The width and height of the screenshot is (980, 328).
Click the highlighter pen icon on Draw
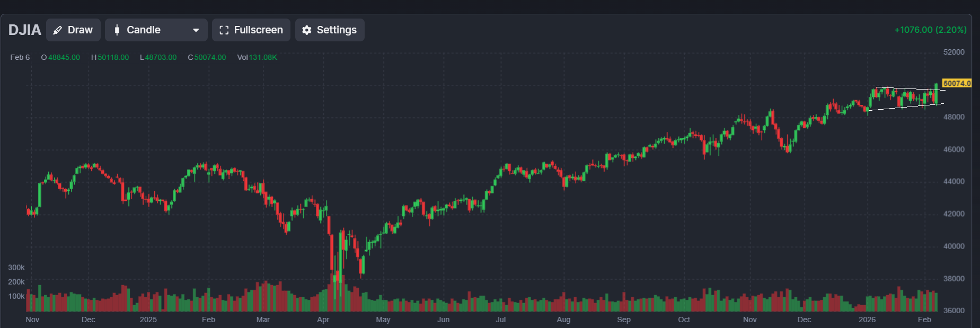click(x=58, y=30)
